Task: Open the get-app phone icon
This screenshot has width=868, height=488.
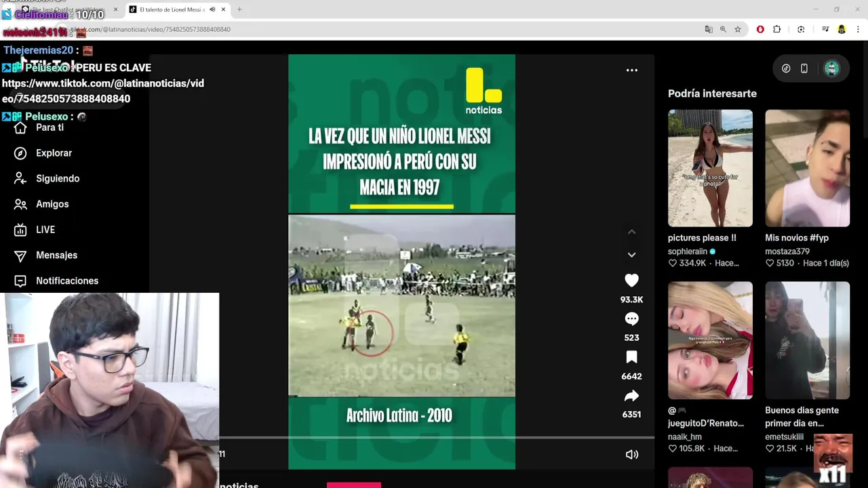Action: point(804,68)
